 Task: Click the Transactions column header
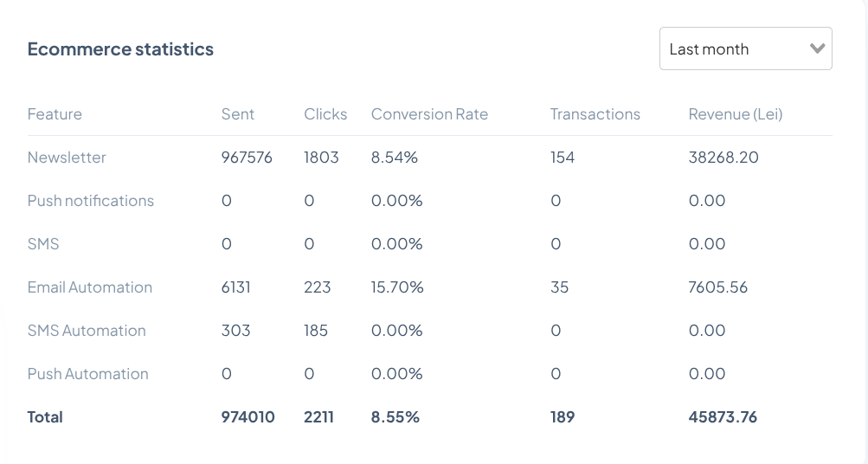(595, 114)
